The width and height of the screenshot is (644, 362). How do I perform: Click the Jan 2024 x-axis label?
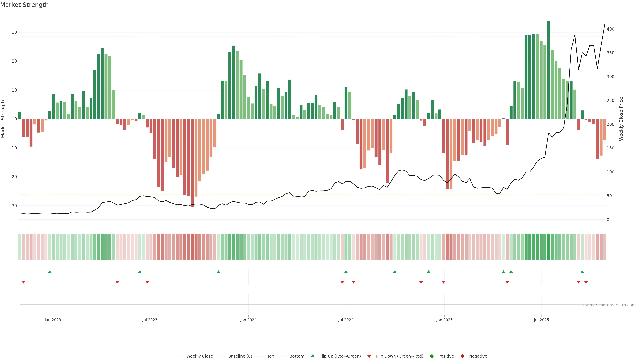pos(248,320)
